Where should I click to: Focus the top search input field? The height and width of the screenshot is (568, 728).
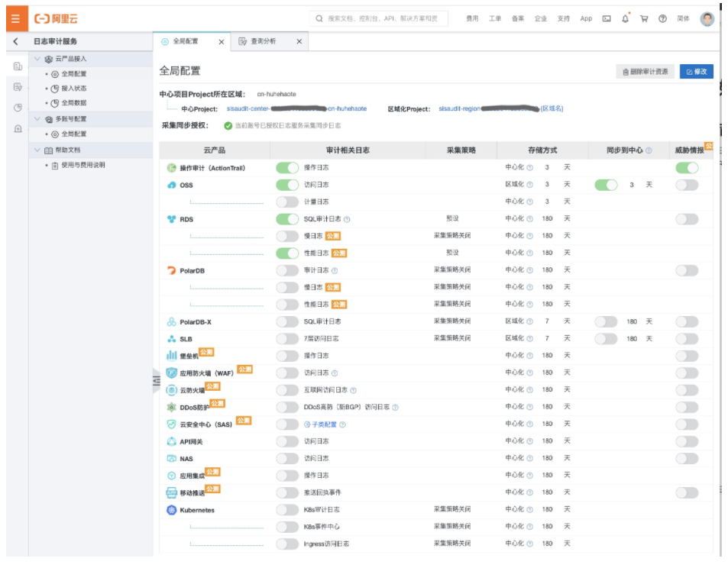point(379,18)
